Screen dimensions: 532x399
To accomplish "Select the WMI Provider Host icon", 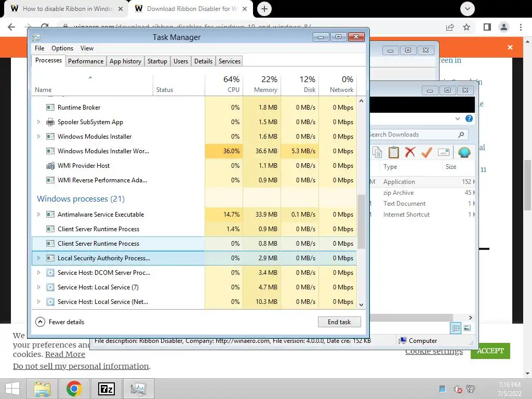I will [x=50, y=166].
